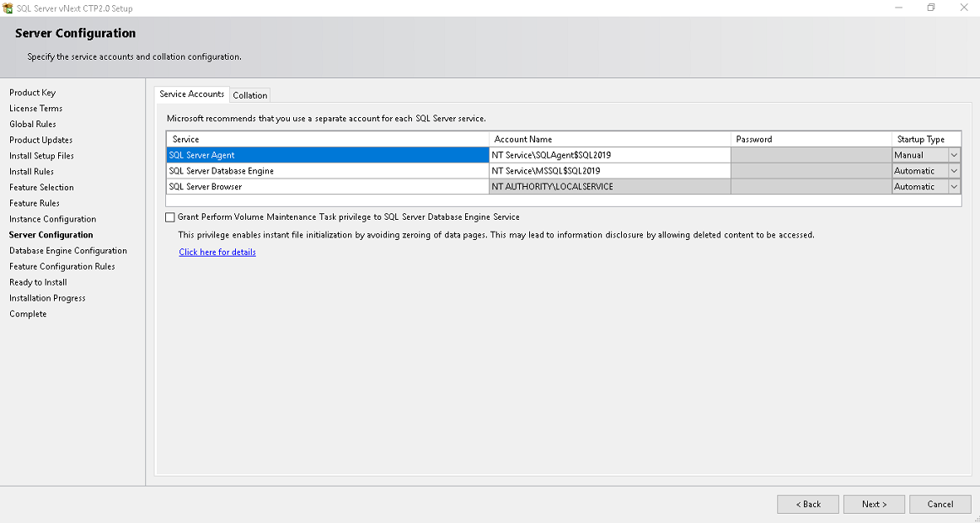Select the SQL Server Browser service row
980x523 pixels.
click(x=327, y=187)
